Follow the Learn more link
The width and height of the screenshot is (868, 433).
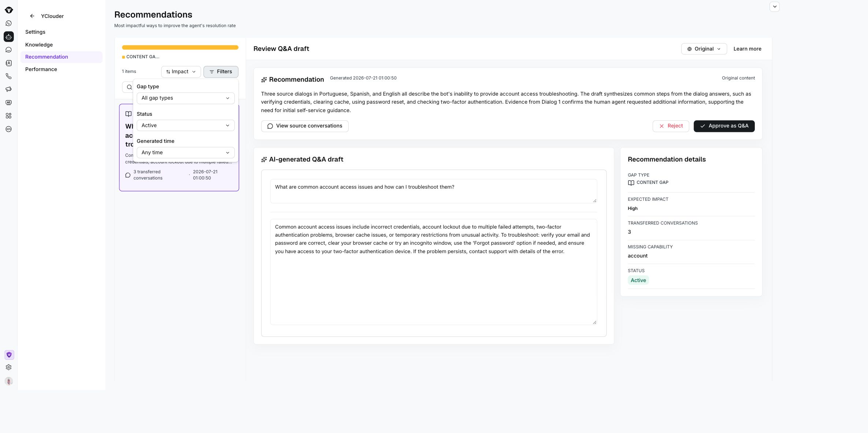747,49
